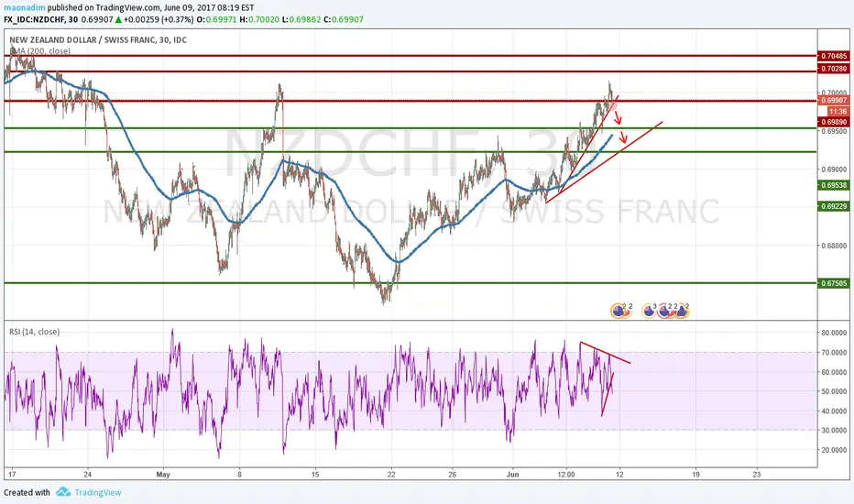
Task: Click the TradingView cloud logo icon
Action: 63,492
